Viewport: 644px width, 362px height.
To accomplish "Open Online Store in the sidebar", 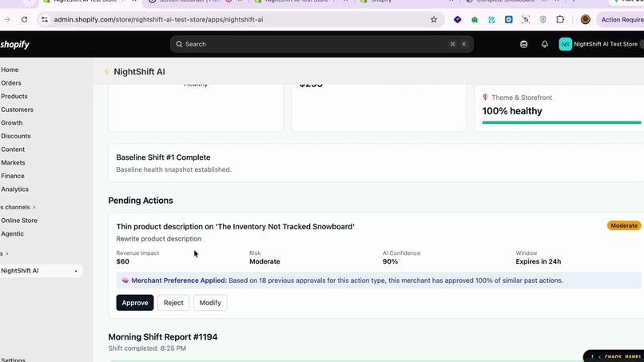I will [19, 221].
